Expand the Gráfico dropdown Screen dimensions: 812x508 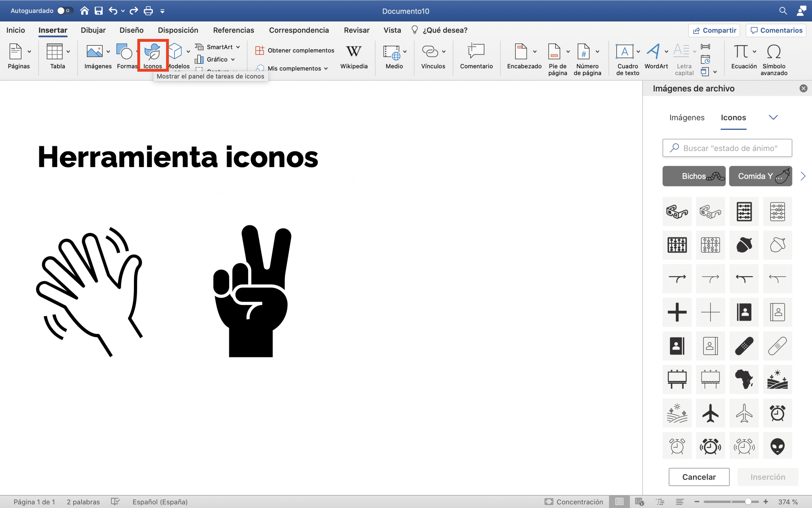click(233, 59)
